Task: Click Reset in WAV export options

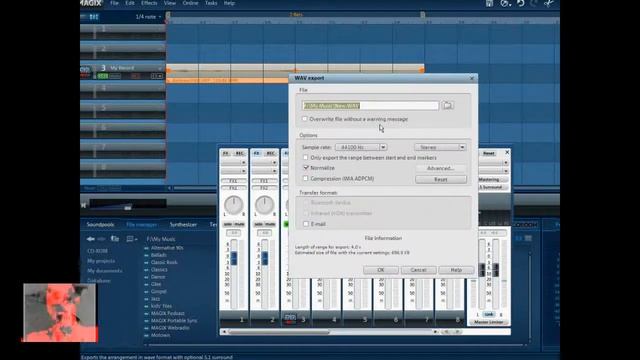Action: (x=441, y=179)
